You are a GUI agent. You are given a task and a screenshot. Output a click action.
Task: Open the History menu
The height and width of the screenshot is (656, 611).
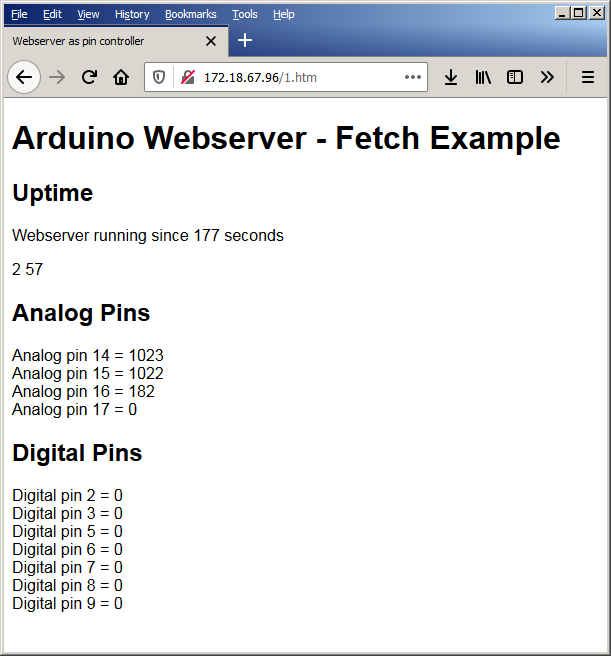coord(132,14)
